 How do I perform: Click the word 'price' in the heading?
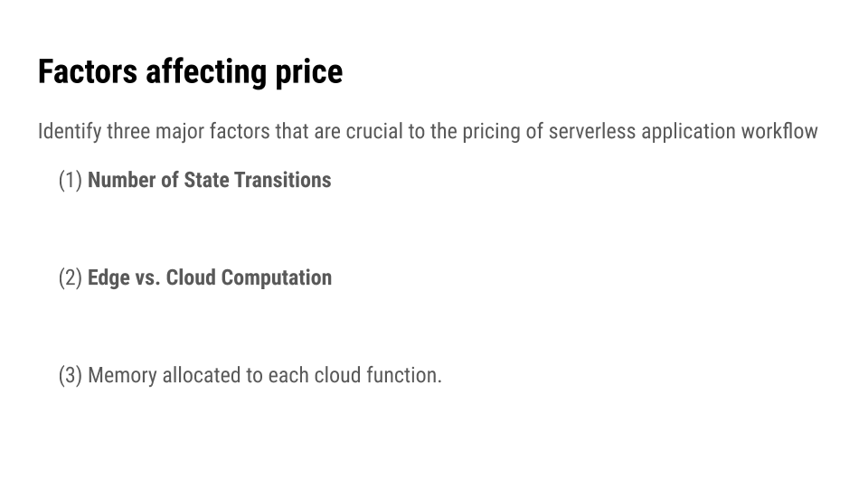[309, 73]
